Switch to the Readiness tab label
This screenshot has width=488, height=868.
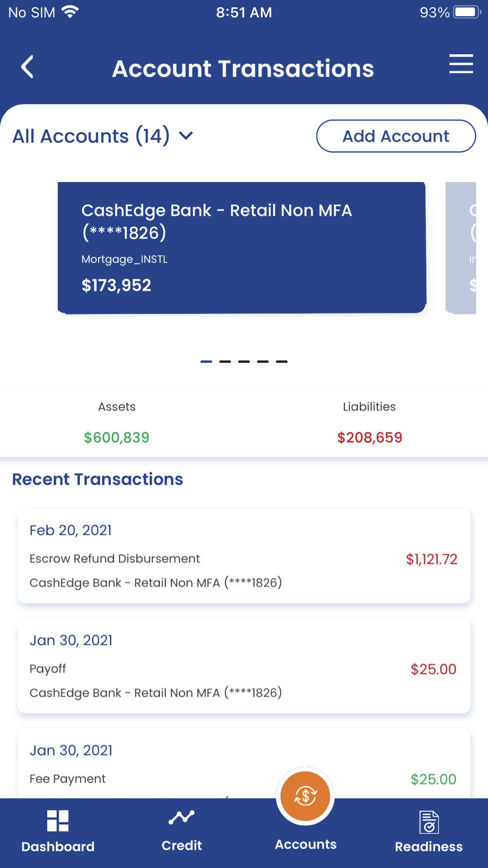(428, 847)
